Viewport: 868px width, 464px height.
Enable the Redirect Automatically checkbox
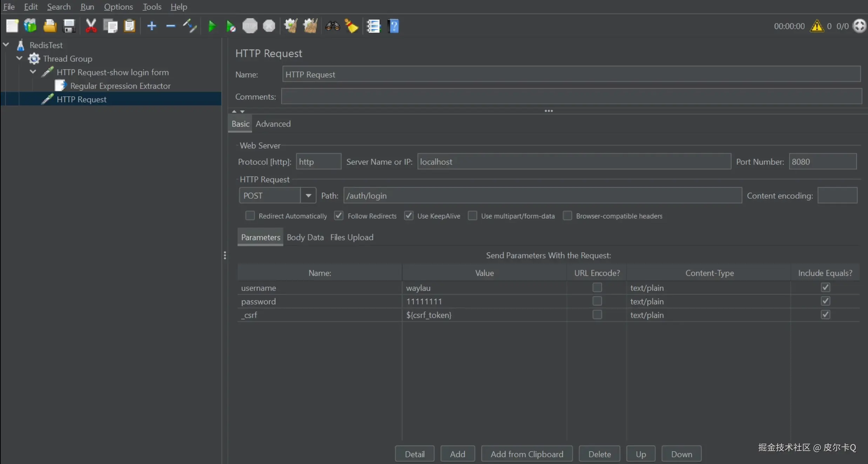pos(250,216)
